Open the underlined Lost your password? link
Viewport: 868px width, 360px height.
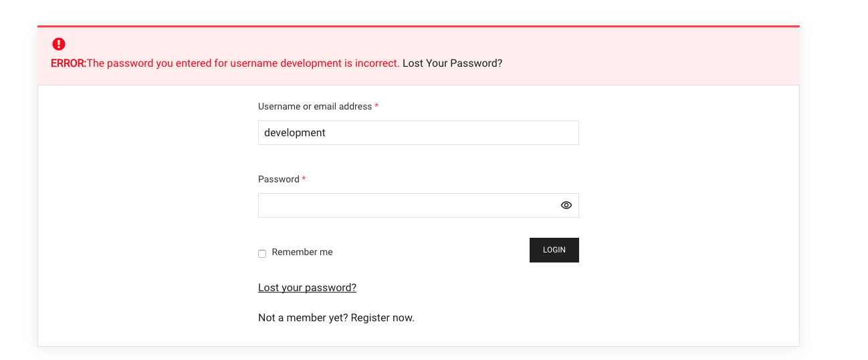click(x=307, y=288)
